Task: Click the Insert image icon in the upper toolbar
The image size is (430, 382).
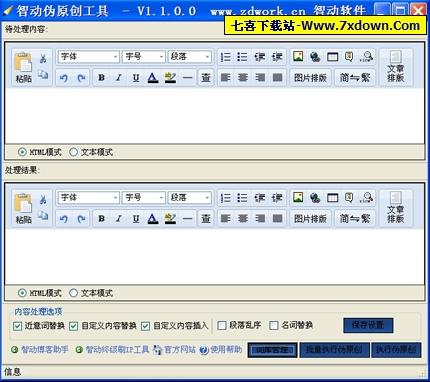Action: [298, 56]
